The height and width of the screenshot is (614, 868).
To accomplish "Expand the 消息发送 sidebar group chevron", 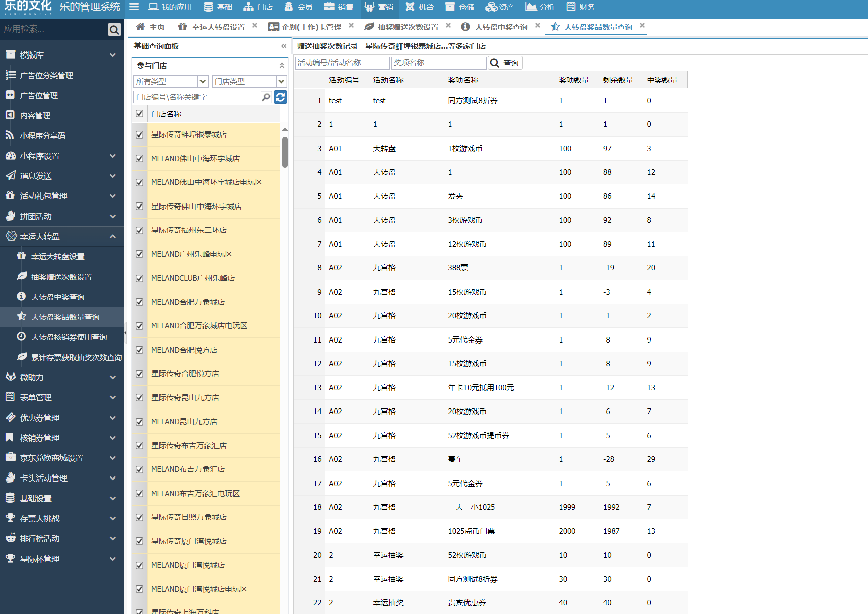I will pos(113,176).
